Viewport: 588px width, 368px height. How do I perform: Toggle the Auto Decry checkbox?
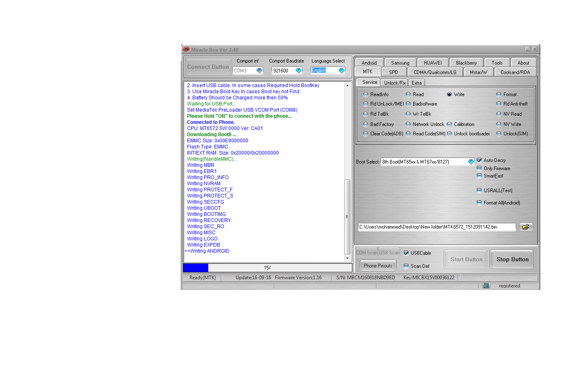[479, 160]
